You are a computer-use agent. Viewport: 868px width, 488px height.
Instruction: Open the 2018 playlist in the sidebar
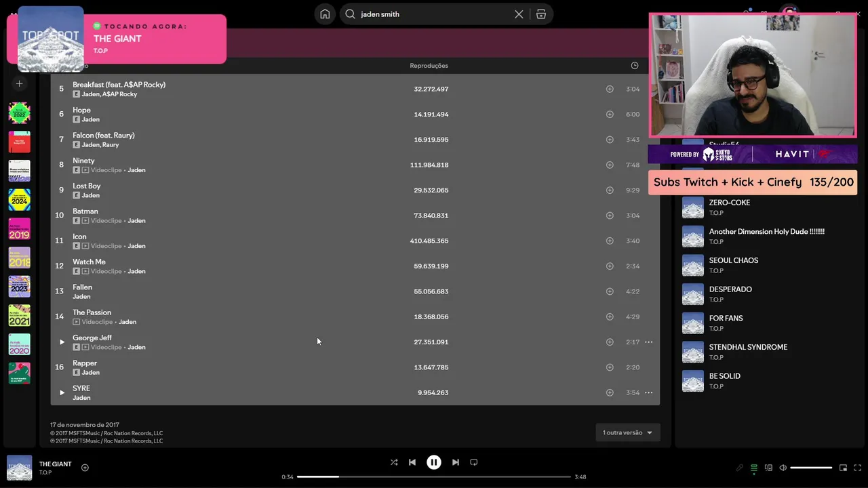coord(20,258)
